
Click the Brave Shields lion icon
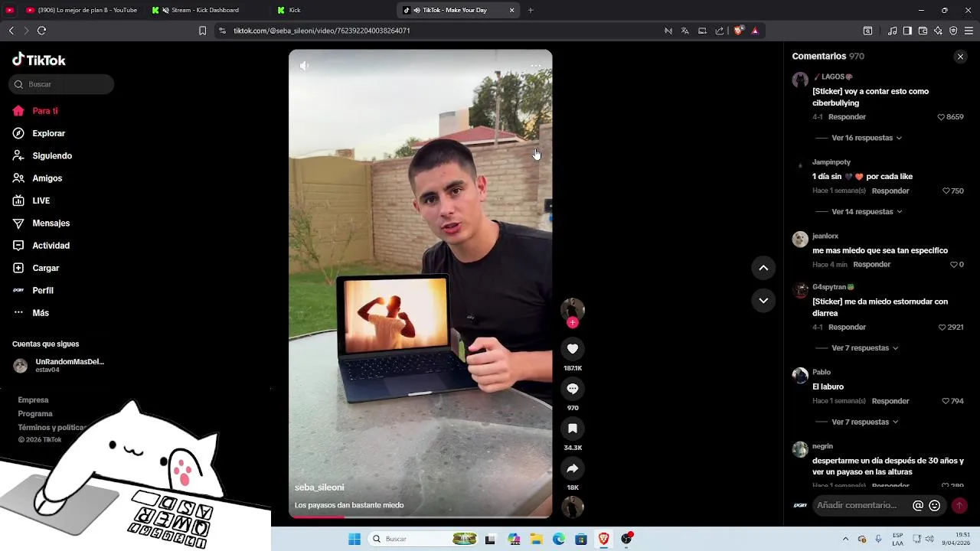coord(738,31)
